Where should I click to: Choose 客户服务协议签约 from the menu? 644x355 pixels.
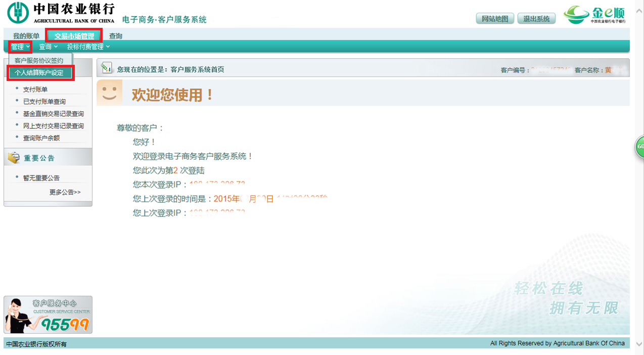click(x=39, y=61)
